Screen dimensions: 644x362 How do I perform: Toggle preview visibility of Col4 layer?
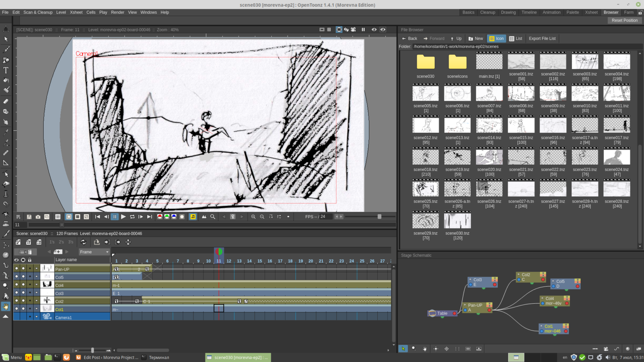tap(16, 284)
